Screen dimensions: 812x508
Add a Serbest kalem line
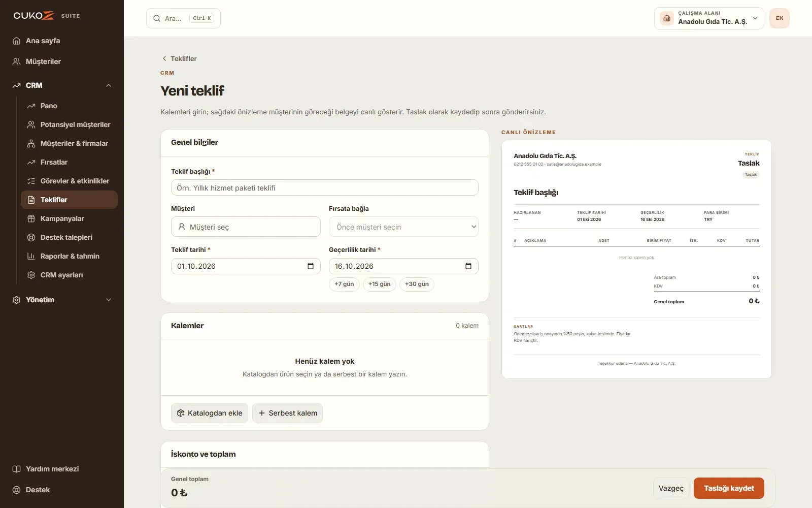pos(288,413)
